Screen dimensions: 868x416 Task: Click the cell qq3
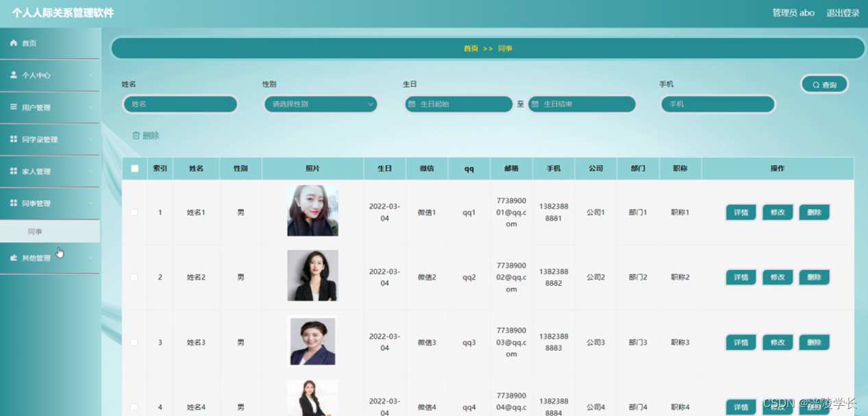coord(469,342)
